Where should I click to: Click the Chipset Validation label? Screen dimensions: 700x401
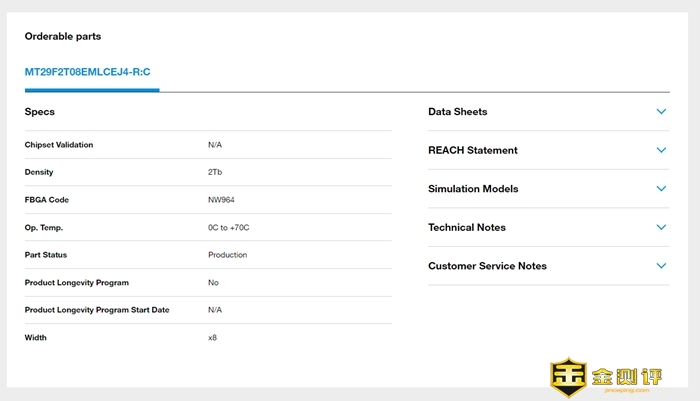[x=59, y=145]
